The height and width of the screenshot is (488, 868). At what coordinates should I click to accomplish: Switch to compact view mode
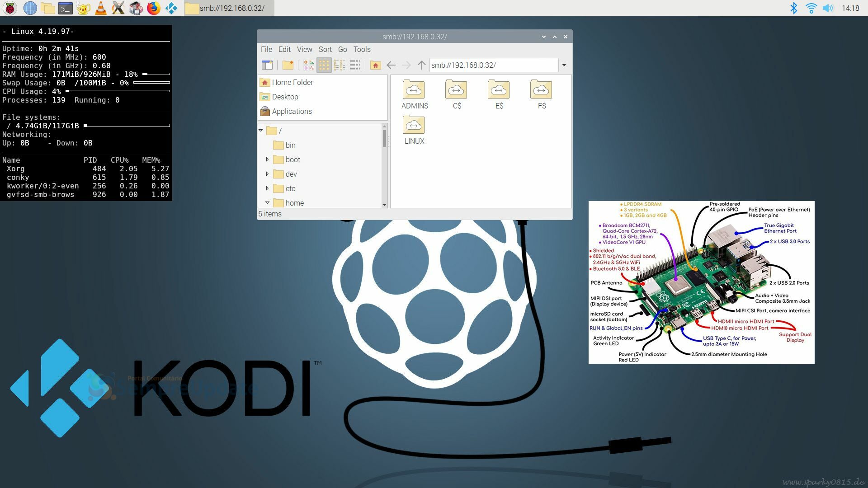(x=340, y=65)
